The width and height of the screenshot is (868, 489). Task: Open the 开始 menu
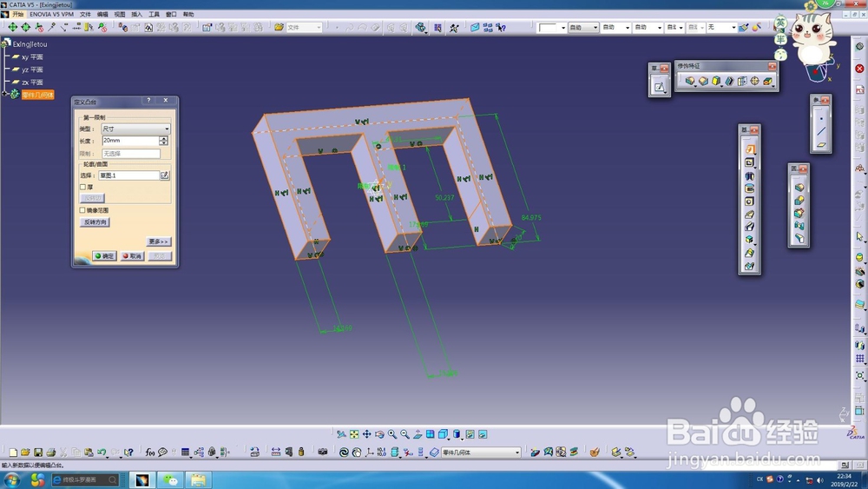pyautogui.click(x=17, y=15)
